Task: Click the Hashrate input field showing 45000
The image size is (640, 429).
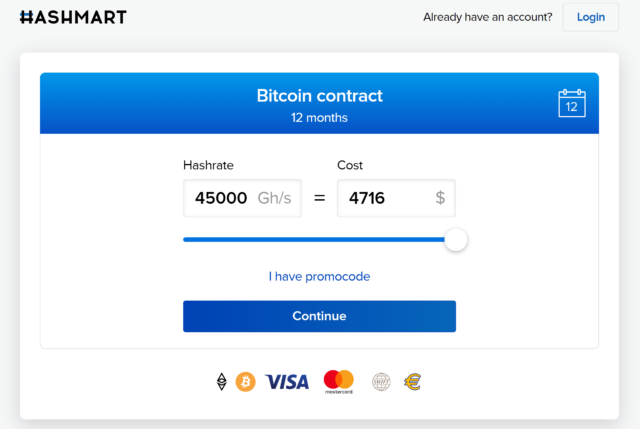Action: click(242, 198)
